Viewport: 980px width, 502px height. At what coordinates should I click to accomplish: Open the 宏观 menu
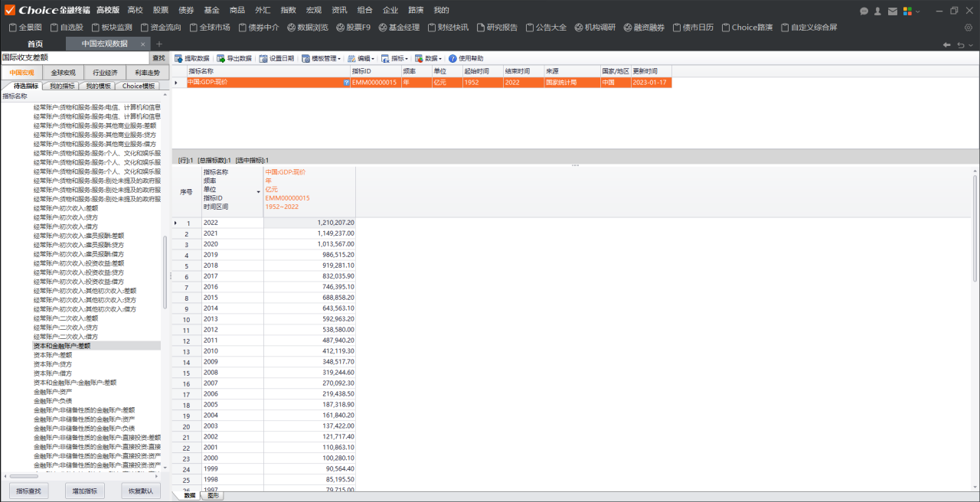point(313,10)
